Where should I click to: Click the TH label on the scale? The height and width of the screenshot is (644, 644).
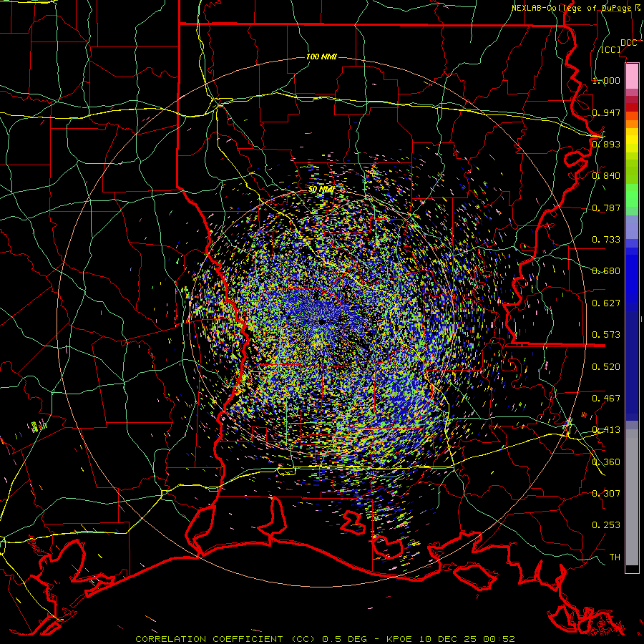click(615, 557)
